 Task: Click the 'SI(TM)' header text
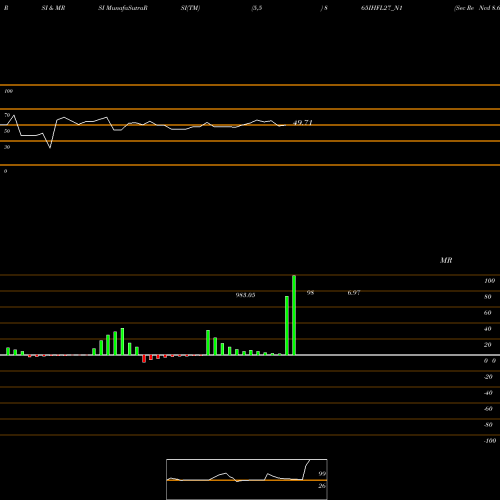pyautogui.click(x=190, y=8)
